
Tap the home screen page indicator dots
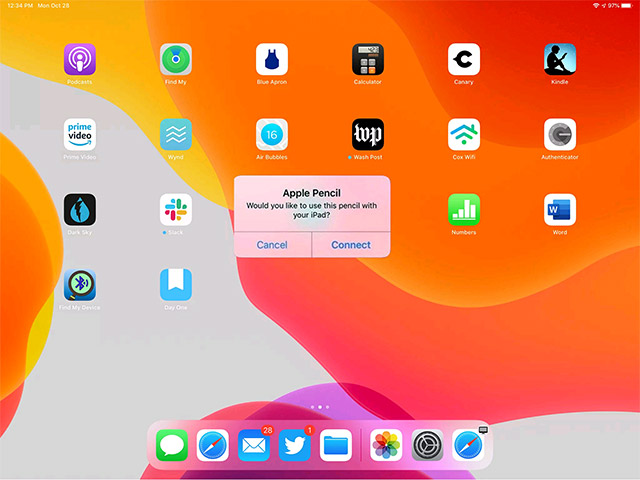click(x=320, y=407)
